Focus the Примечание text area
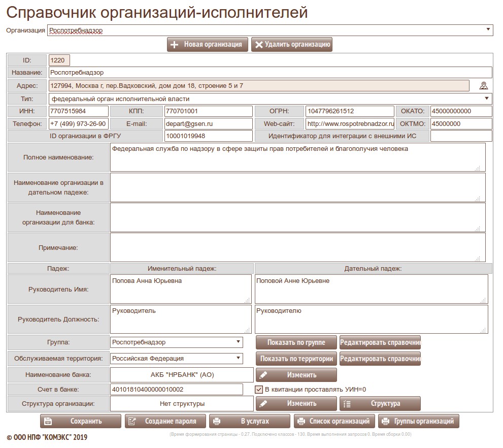The width and height of the screenshot is (503, 448). click(297, 247)
